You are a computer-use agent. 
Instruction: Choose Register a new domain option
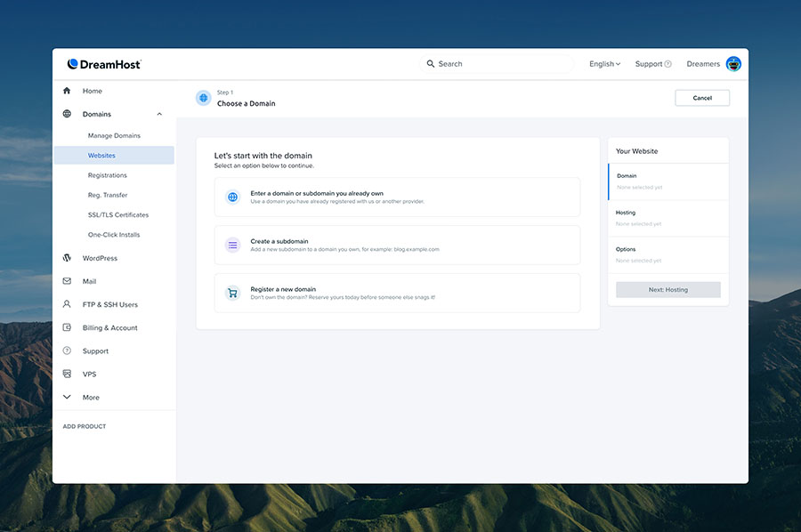(x=398, y=293)
